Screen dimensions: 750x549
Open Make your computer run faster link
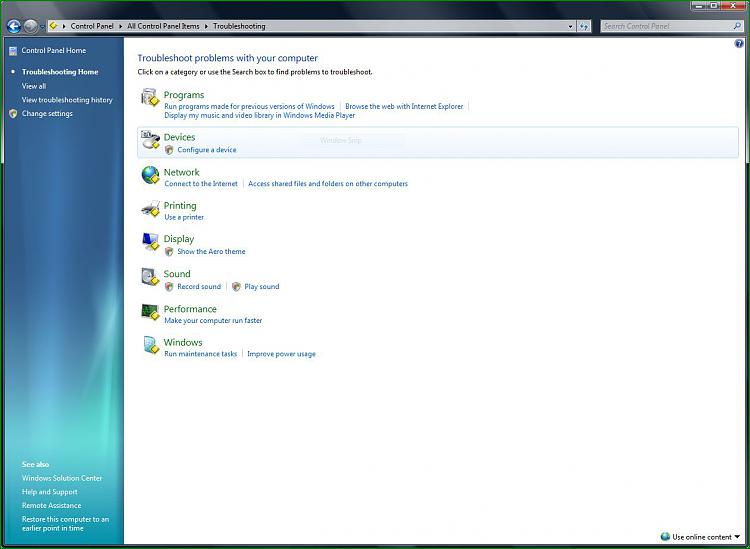213,320
